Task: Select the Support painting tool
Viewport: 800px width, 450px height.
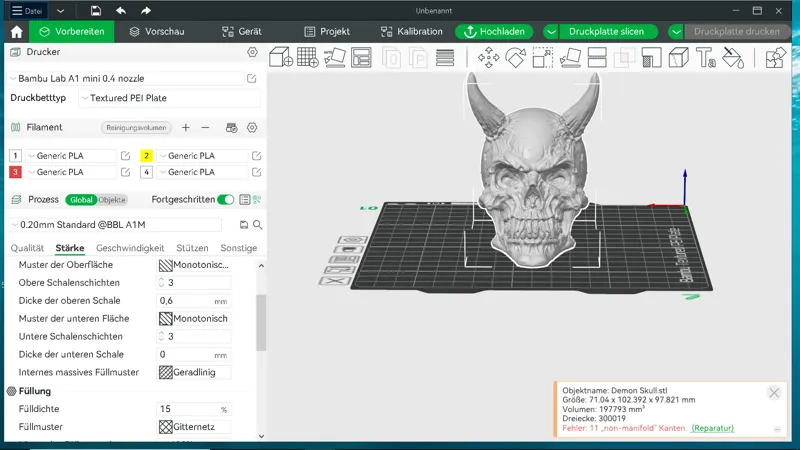Action: [652, 57]
